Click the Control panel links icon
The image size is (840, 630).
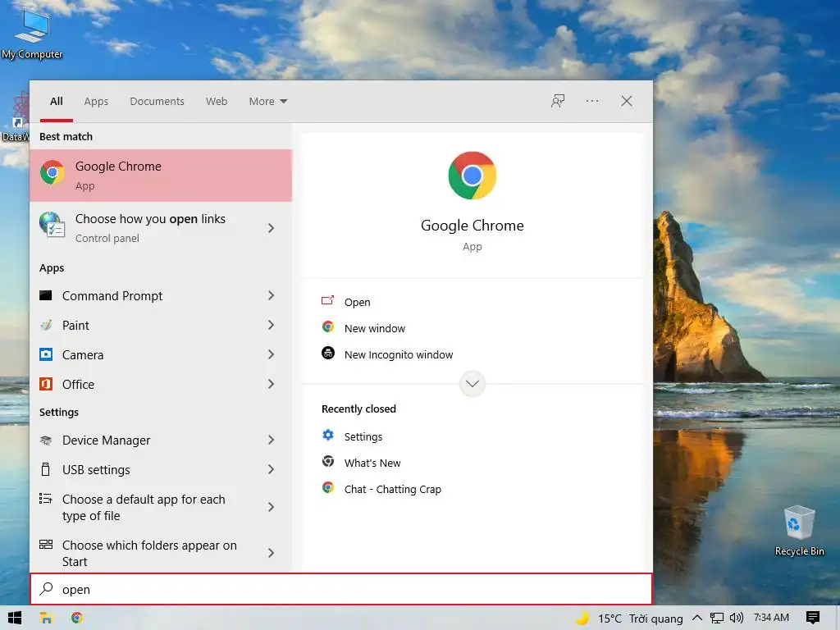pos(52,225)
